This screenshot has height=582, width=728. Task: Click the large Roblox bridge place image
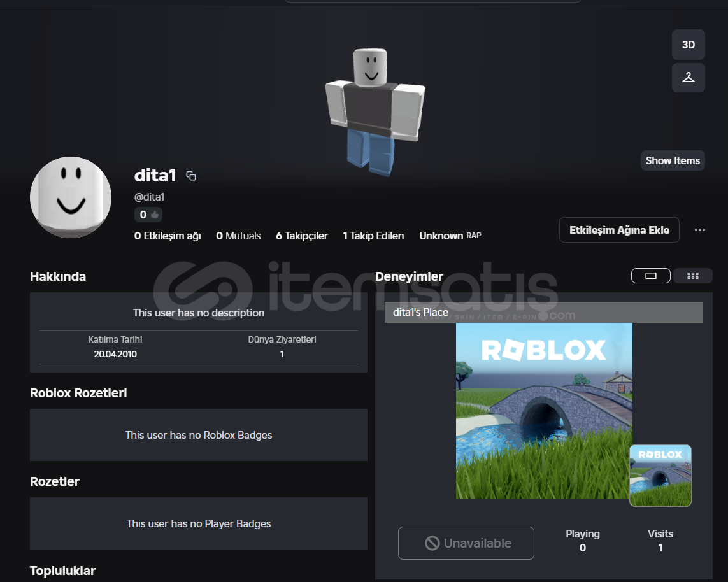point(544,411)
